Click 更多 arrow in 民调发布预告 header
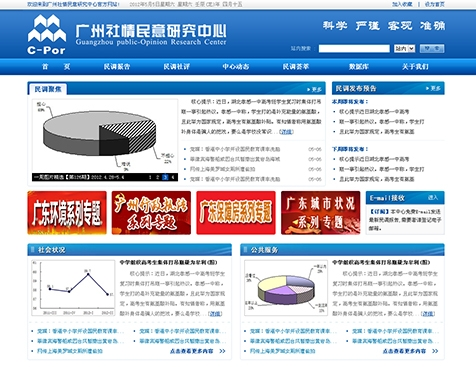The width and height of the screenshot is (476, 367). (433, 88)
